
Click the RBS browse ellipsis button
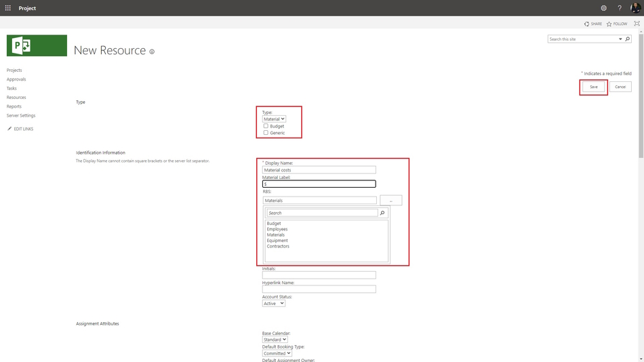click(391, 201)
